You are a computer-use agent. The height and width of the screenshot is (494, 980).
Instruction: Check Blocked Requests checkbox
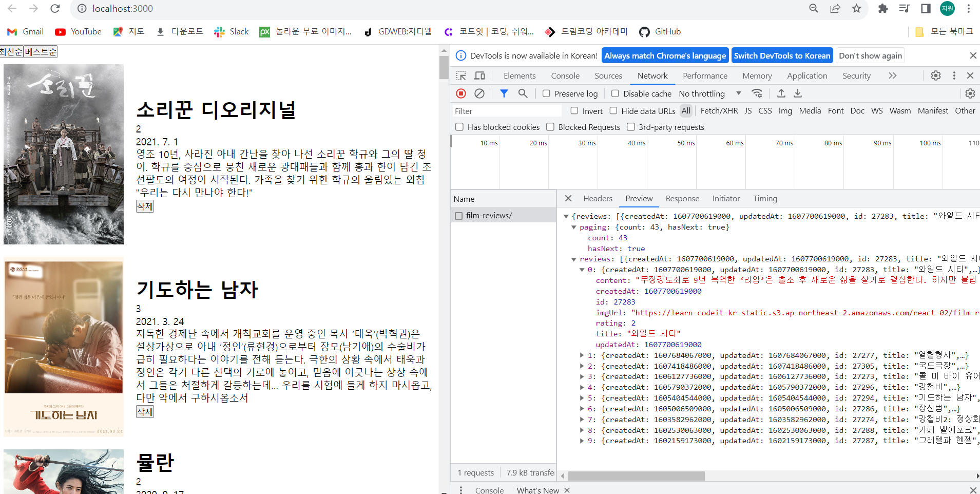pos(550,127)
